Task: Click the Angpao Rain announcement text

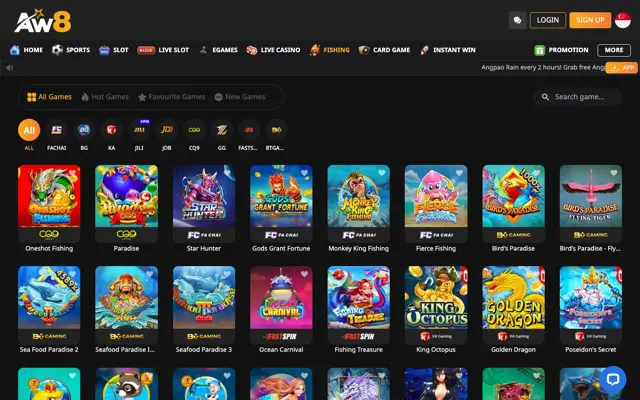Action: 543,67
